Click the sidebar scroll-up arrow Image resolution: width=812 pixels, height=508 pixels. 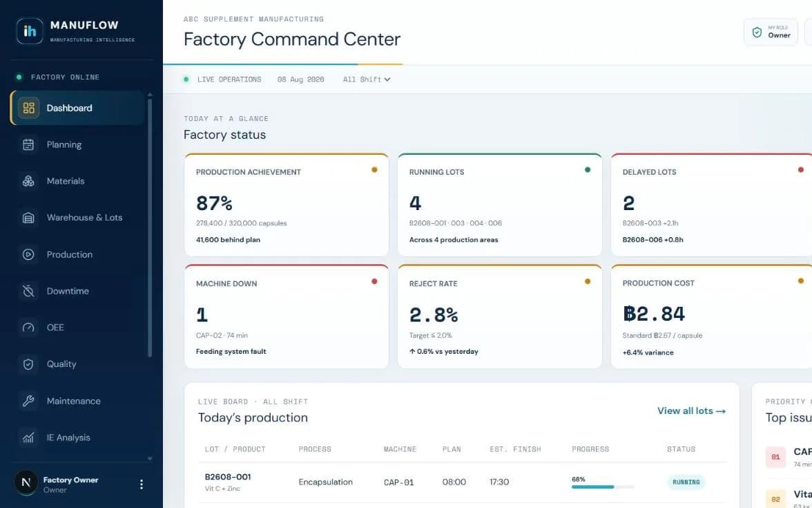150,94
